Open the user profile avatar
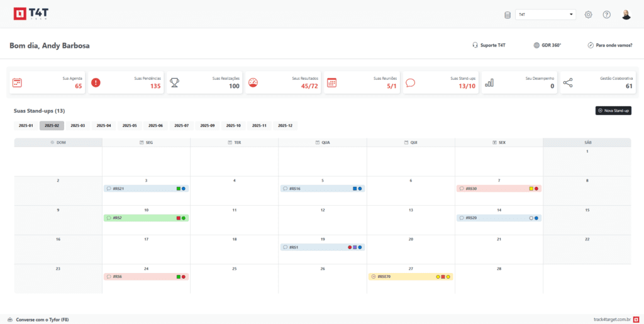This screenshot has width=644, height=324. tap(626, 14)
